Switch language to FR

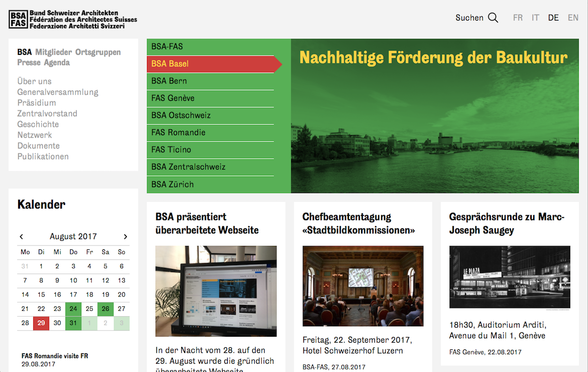tap(517, 18)
